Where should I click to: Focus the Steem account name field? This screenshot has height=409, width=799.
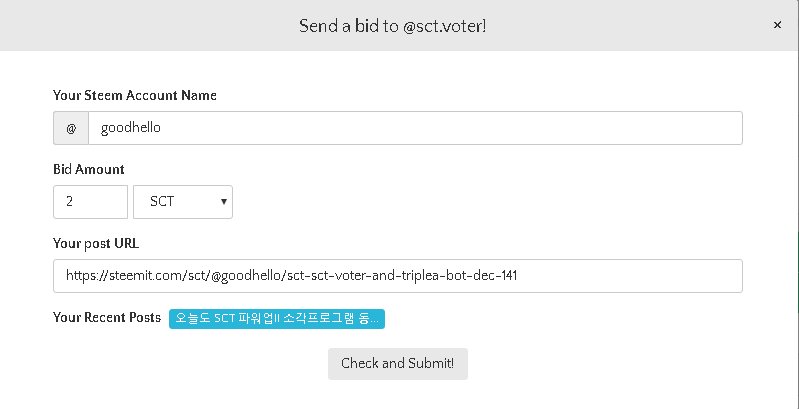click(415, 128)
